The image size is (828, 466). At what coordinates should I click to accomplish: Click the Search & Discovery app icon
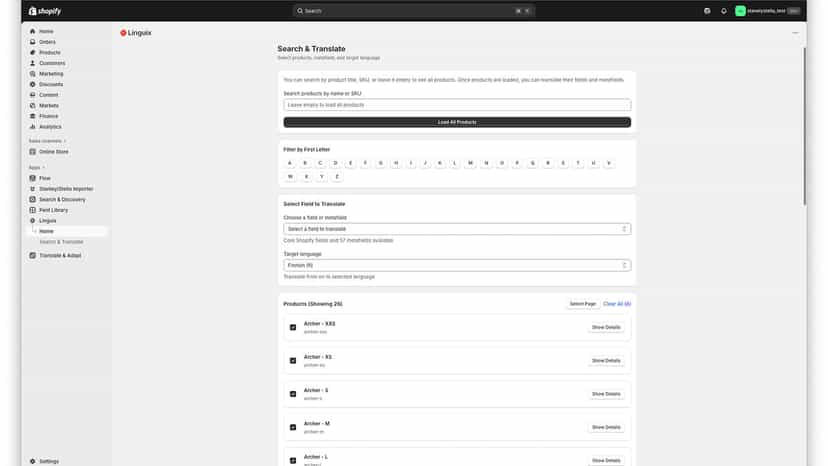coord(33,199)
